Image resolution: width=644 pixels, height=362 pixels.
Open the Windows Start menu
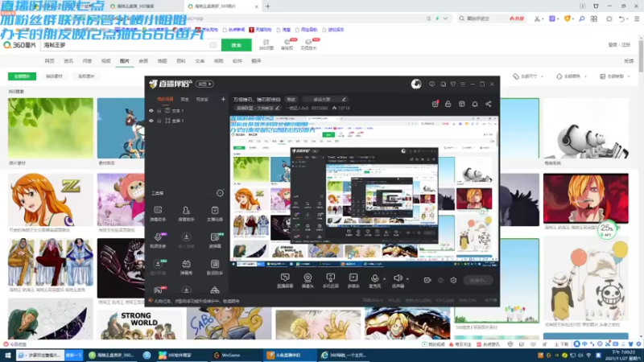[7, 355]
